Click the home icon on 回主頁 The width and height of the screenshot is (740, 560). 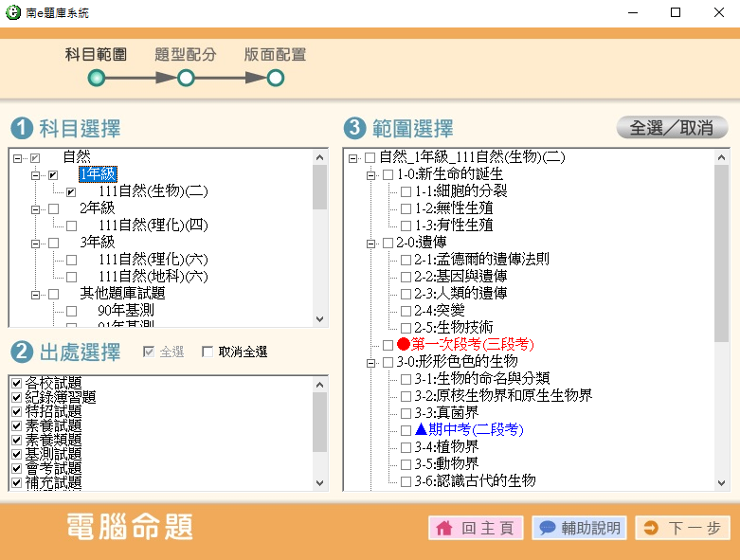click(x=443, y=528)
